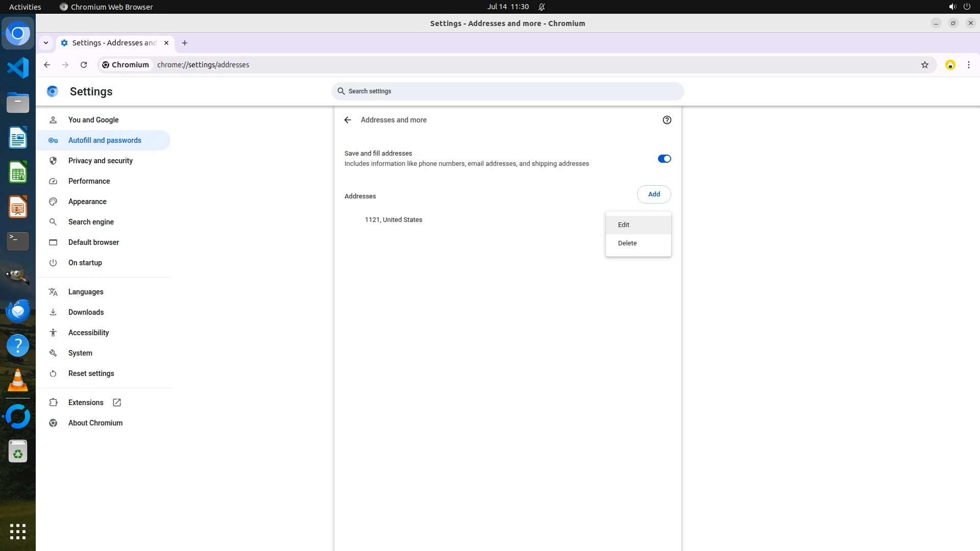Open clock and notifications panel
The height and width of the screenshot is (551, 980).
508,7
